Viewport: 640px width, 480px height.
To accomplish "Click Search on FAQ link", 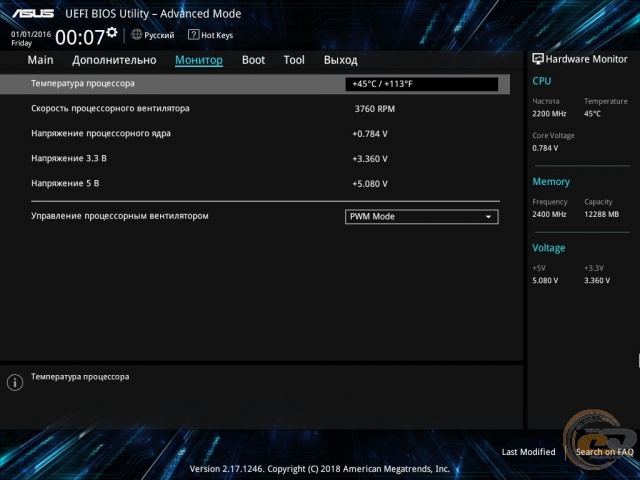I will [604, 452].
